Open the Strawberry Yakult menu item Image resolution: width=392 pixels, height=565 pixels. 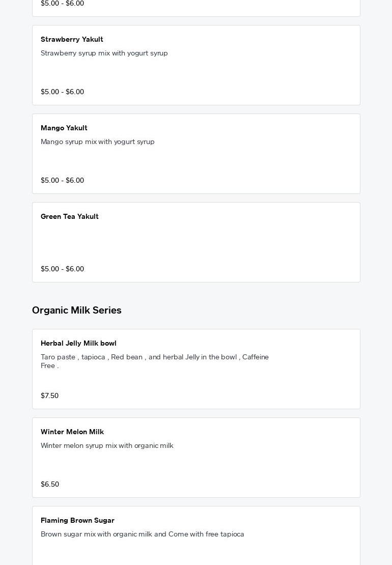[72, 39]
